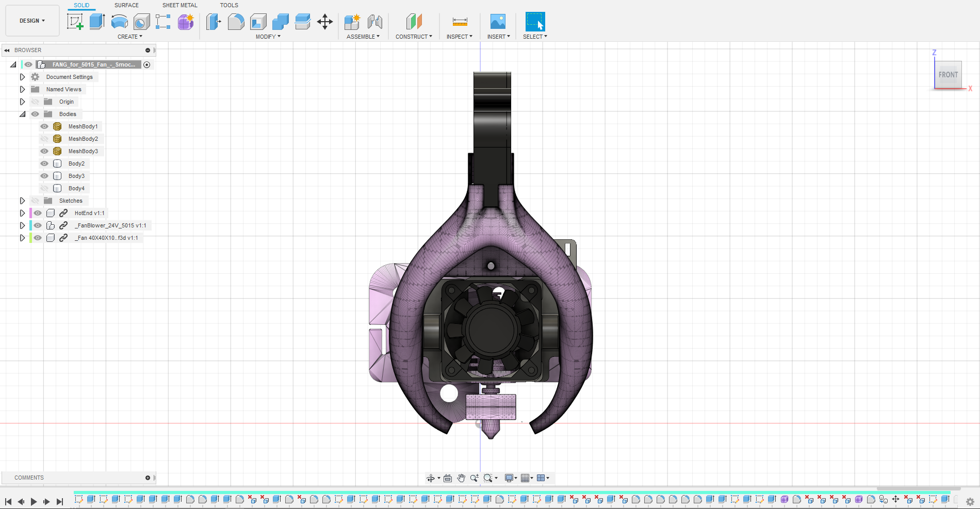Open the ASSEMBLE menu
Screen dimensions: 980x509
363,37
